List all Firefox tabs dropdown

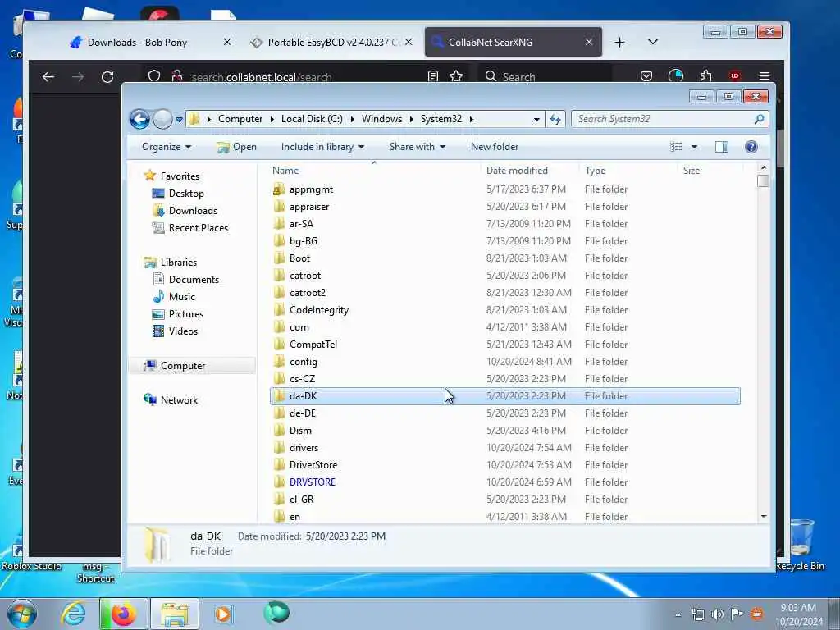coord(652,42)
